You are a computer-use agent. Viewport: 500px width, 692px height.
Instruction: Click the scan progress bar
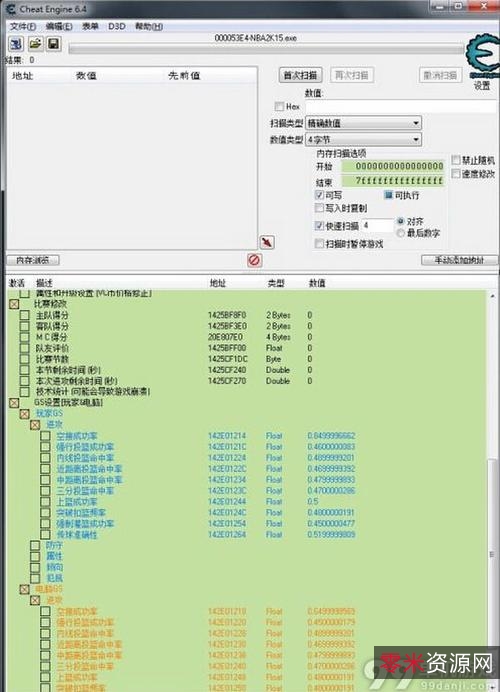[x=267, y=49]
